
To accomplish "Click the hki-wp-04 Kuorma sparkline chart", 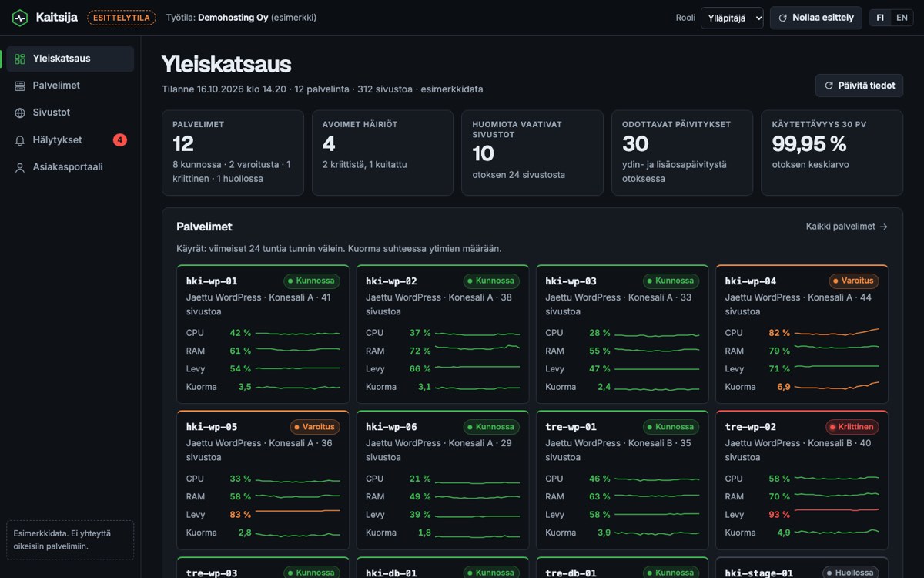I will (x=837, y=385).
